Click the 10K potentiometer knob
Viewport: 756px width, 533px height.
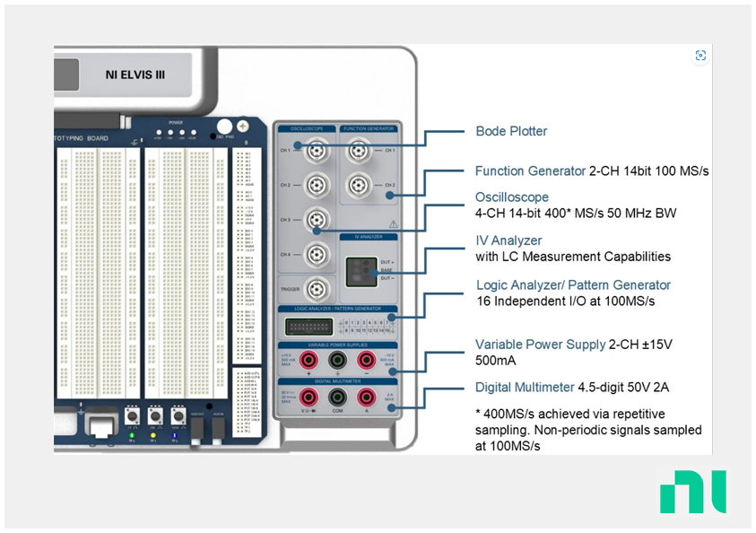pos(155,415)
